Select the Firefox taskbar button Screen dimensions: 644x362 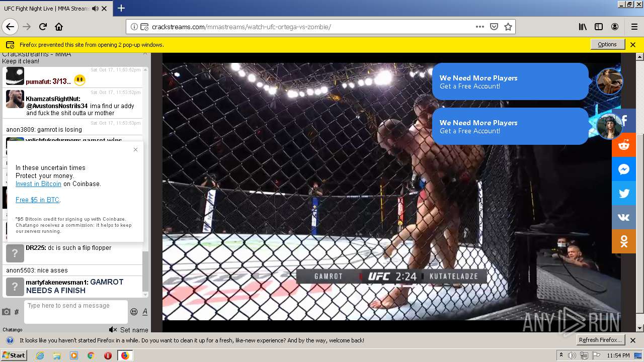[125, 355]
